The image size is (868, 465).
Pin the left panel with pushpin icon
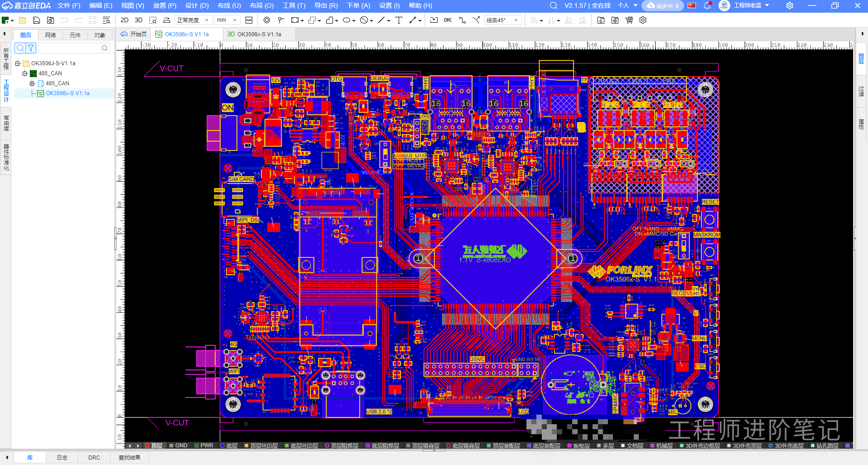5,34
